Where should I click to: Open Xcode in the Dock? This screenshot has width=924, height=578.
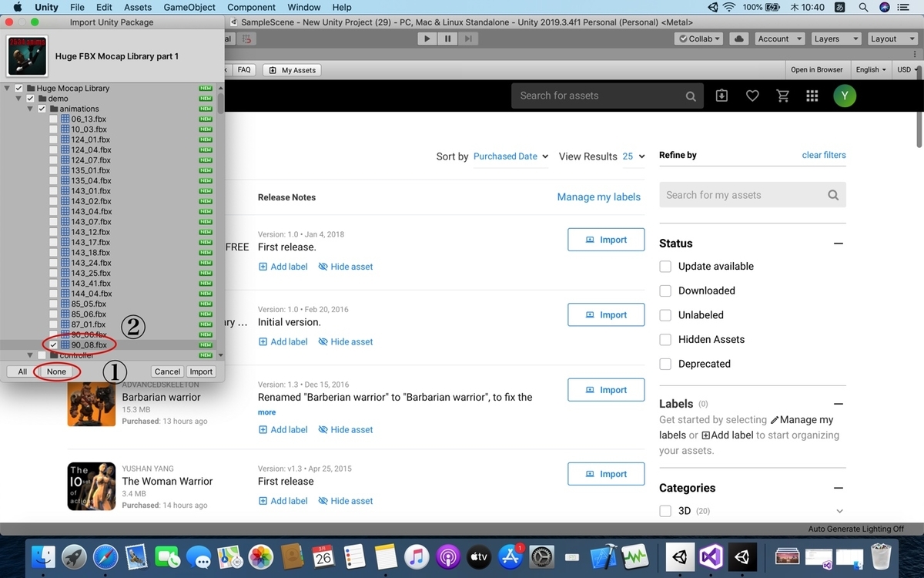coord(604,556)
